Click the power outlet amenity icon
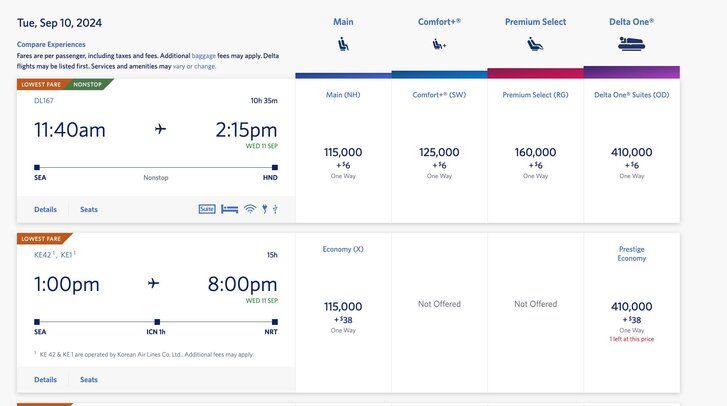This screenshot has width=727, height=406. pyautogui.click(x=264, y=209)
